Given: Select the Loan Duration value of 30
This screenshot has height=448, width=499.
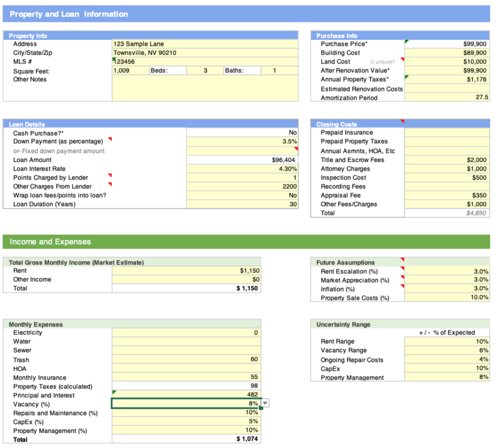Looking at the screenshot, I should 243,204.
